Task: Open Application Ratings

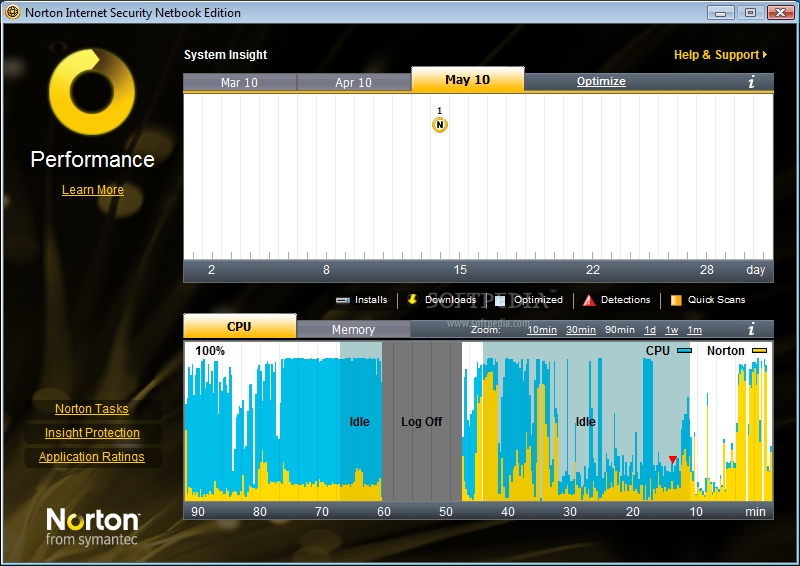Action: pos(92,457)
